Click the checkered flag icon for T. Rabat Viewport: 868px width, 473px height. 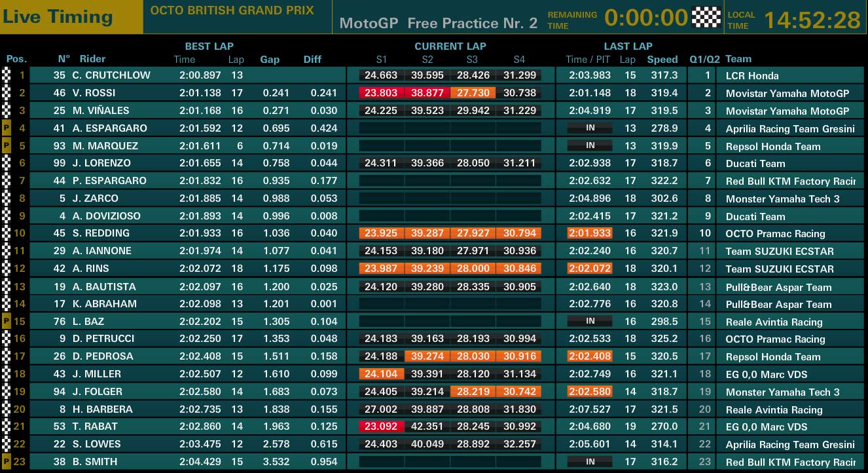click(x=7, y=426)
